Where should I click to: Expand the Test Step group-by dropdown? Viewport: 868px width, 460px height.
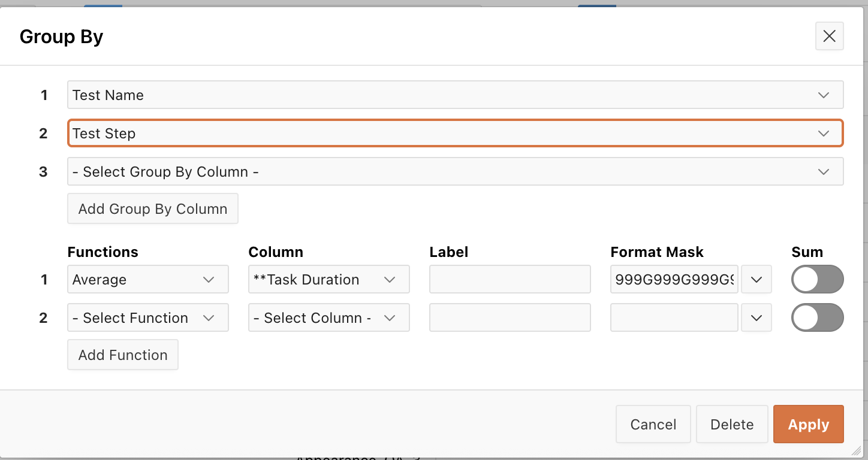(455, 134)
